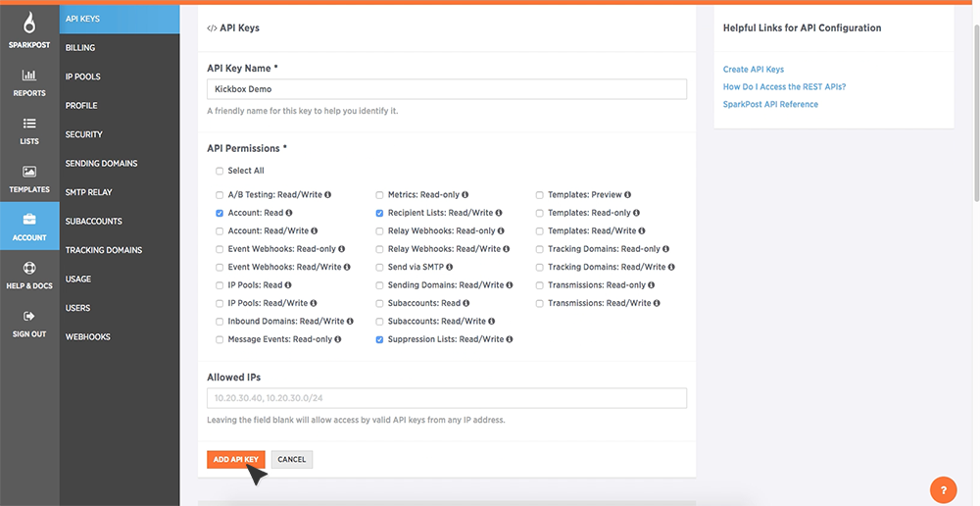Click the Cancel button

coord(291,459)
